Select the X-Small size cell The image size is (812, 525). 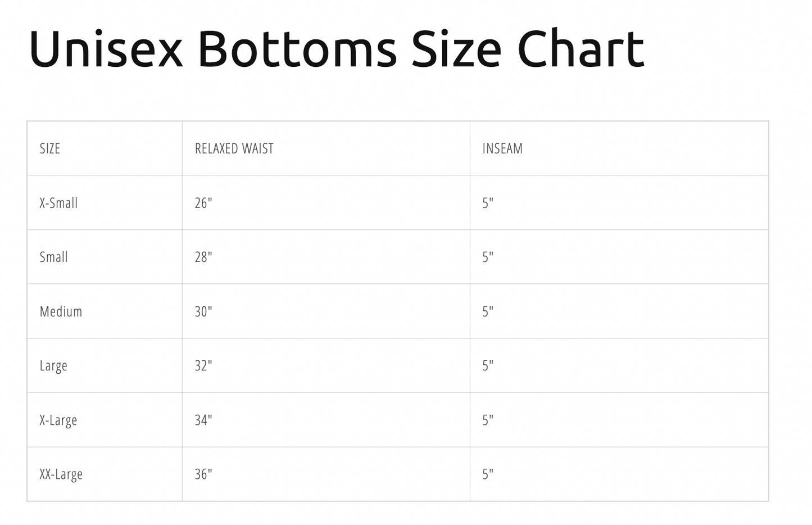pyautogui.click(x=58, y=203)
